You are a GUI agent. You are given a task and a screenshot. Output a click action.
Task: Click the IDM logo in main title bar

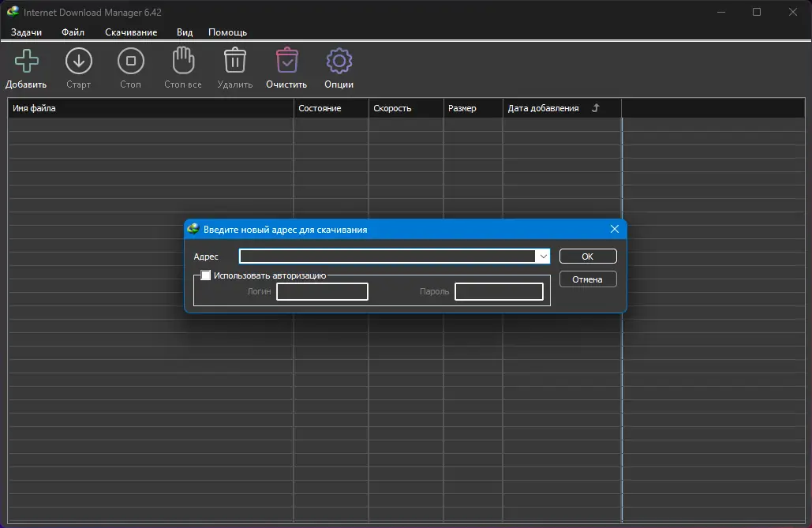click(13, 11)
